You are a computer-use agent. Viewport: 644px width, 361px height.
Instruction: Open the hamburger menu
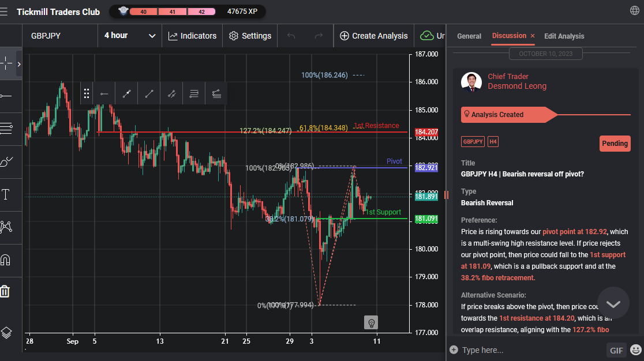(3, 12)
